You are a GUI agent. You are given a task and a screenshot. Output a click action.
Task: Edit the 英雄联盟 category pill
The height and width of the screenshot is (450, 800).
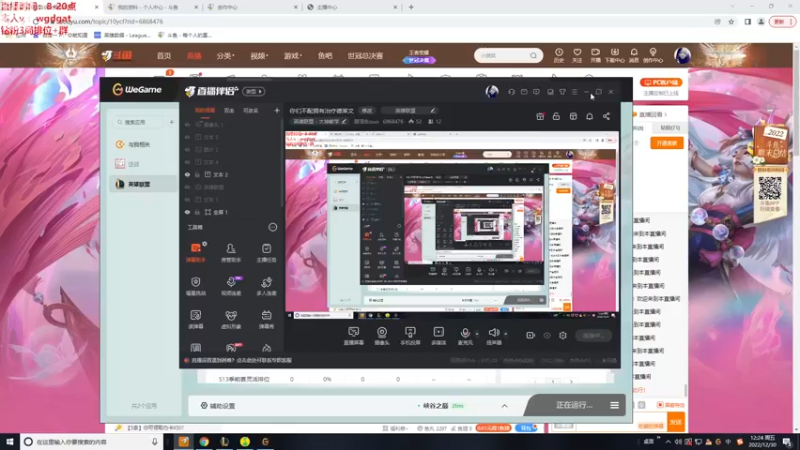pos(409,110)
